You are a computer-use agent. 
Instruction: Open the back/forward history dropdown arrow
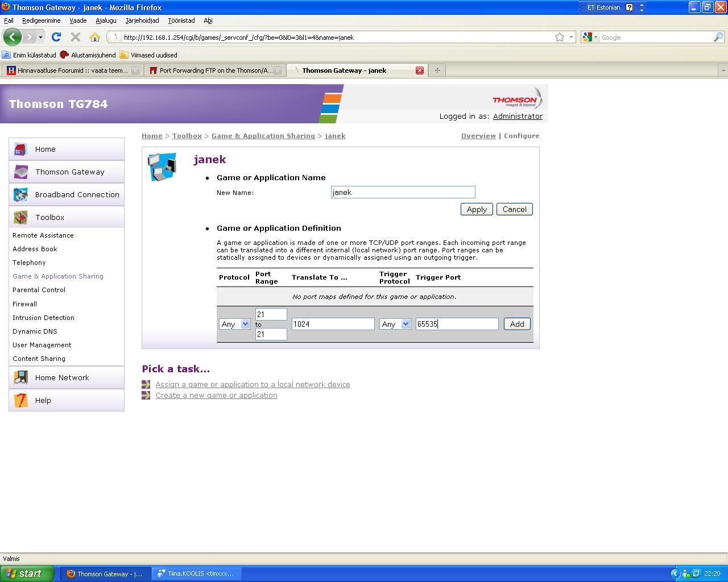pyautogui.click(x=40, y=37)
